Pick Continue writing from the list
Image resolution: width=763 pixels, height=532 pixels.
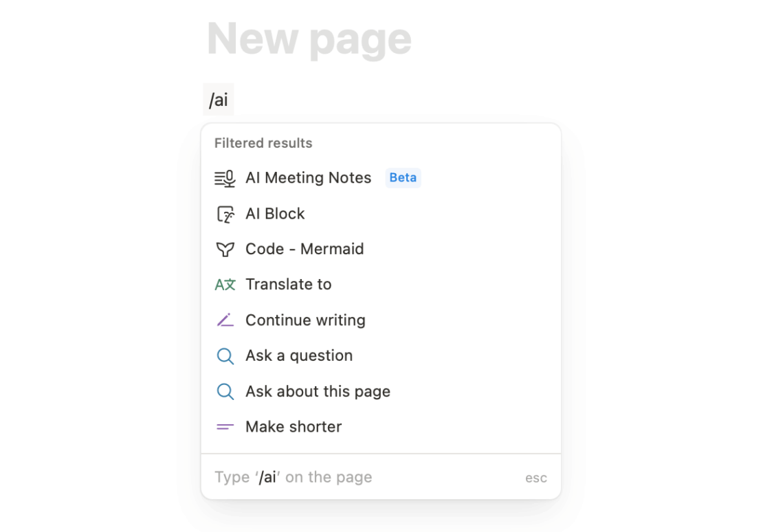point(305,320)
